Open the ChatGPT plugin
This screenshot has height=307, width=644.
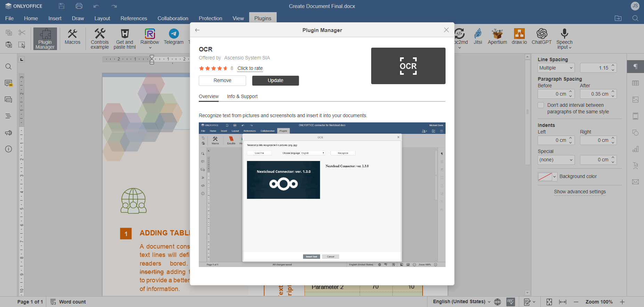[x=541, y=37]
